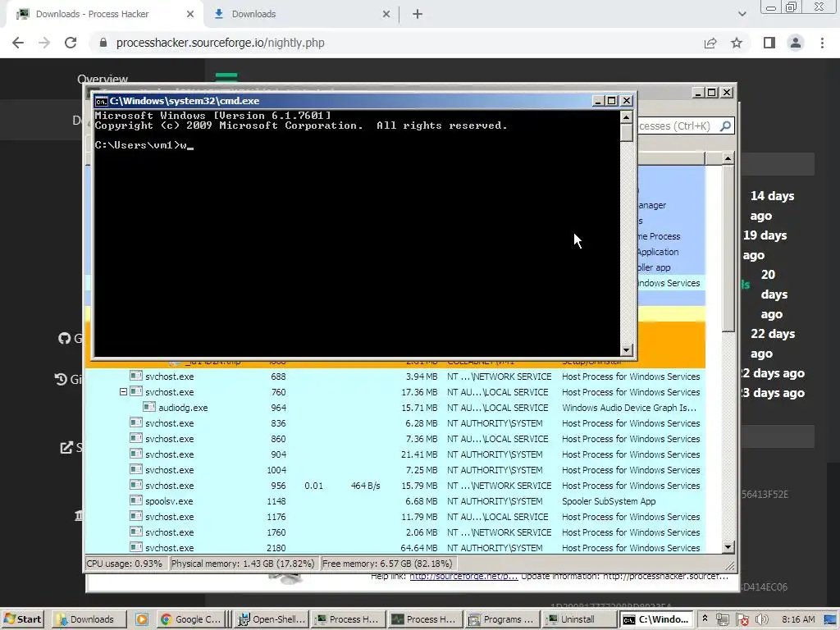Image resolution: width=840 pixels, height=630 pixels.
Task: Click Windows Audio Device Graph description
Action: tap(629, 408)
